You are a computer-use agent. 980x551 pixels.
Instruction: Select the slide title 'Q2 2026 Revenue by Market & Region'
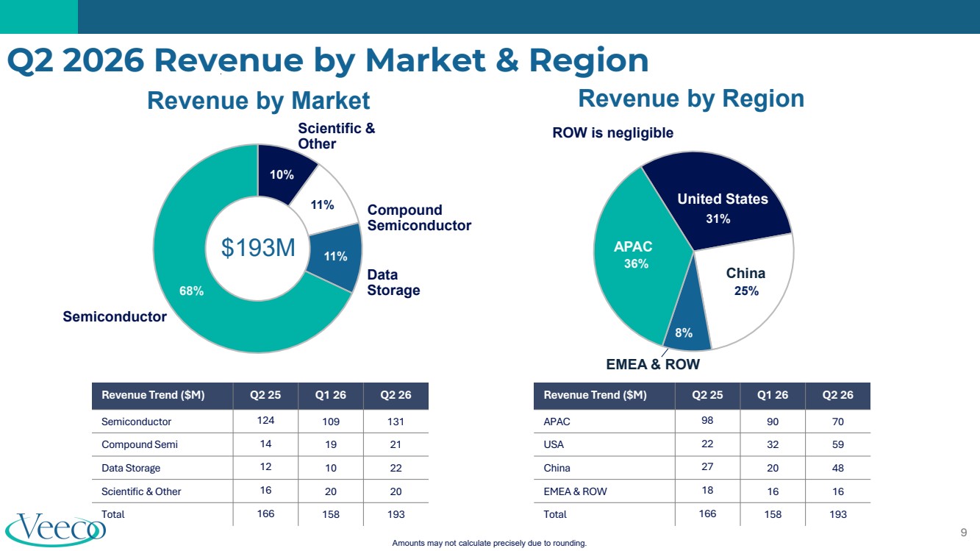click(328, 61)
